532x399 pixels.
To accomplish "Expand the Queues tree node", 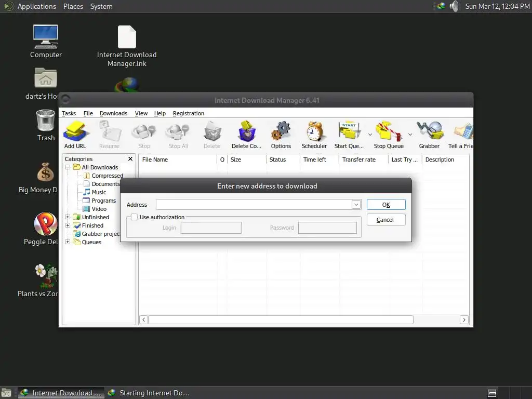I will point(68,242).
